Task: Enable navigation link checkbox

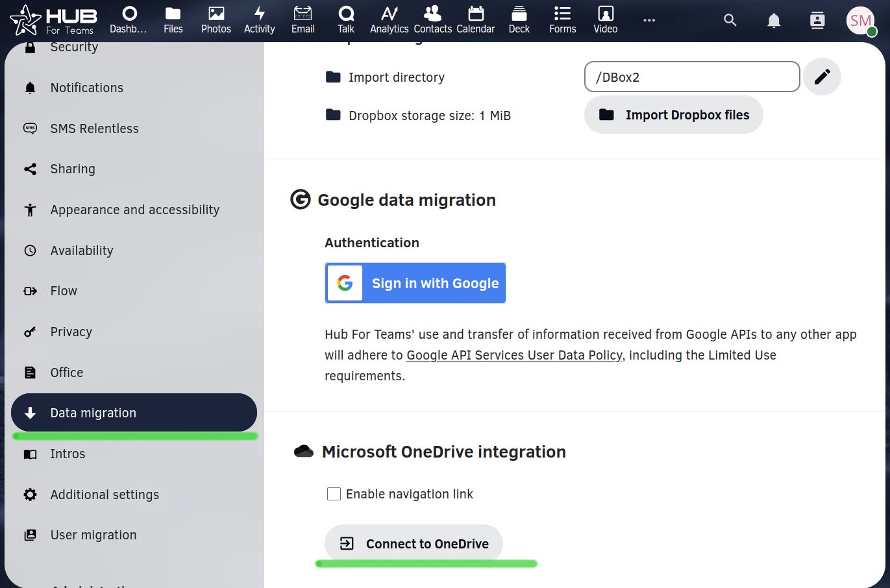Action: point(334,494)
